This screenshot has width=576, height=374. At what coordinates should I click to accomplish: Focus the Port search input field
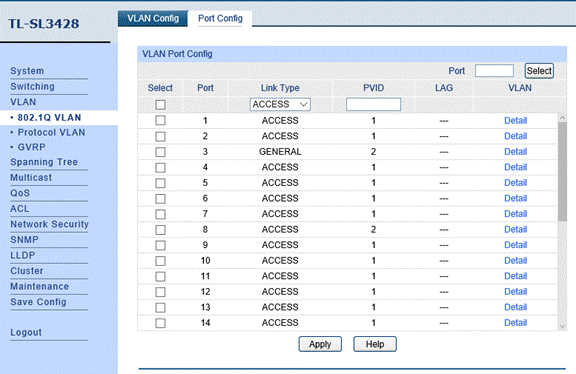[494, 71]
